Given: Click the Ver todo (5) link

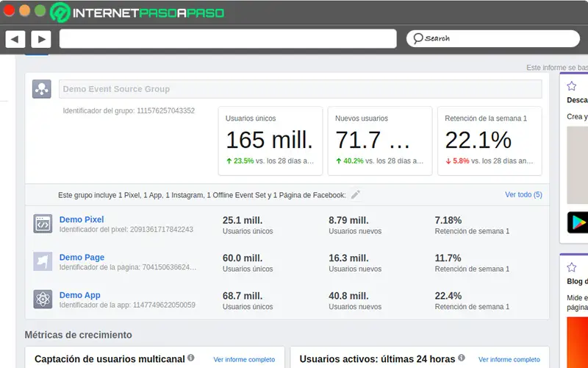Looking at the screenshot, I should tap(523, 195).
